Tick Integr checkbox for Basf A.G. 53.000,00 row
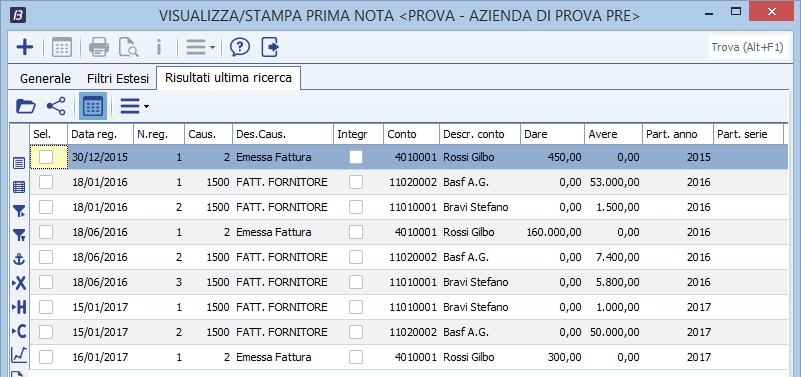The image size is (801, 377). (356, 182)
